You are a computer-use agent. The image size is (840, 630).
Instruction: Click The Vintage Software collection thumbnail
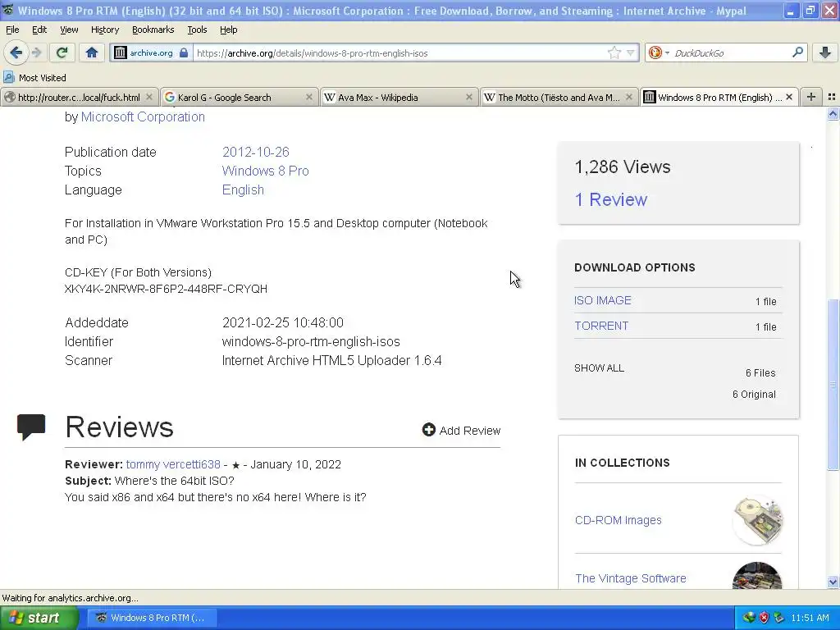point(757,576)
